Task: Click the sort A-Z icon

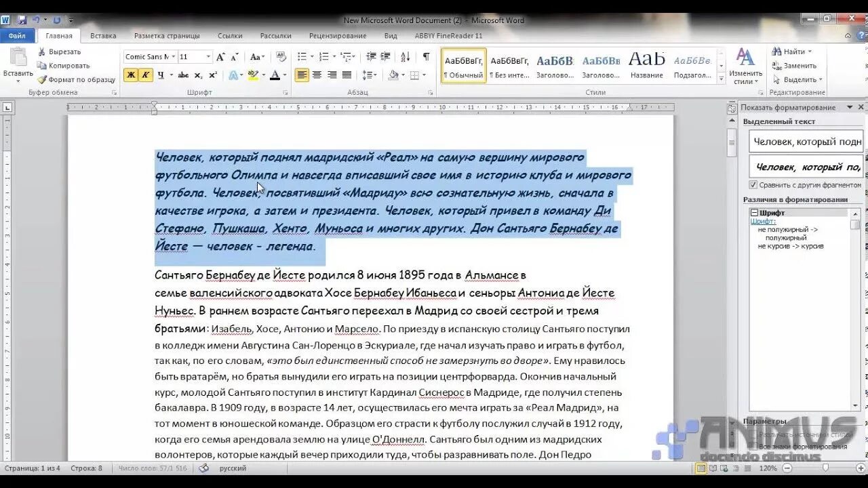Action: pyautogui.click(x=407, y=57)
